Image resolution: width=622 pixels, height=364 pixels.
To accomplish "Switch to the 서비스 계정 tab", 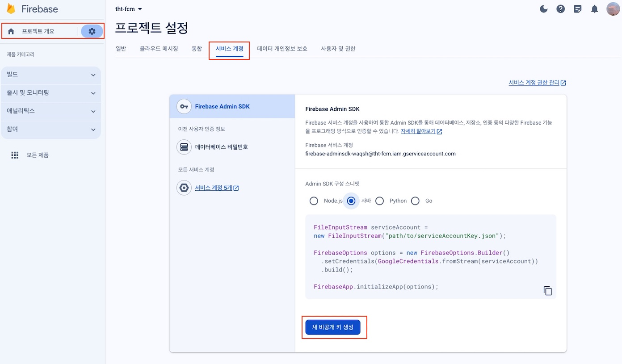I will pyautogui.click(x=230, y=49).
